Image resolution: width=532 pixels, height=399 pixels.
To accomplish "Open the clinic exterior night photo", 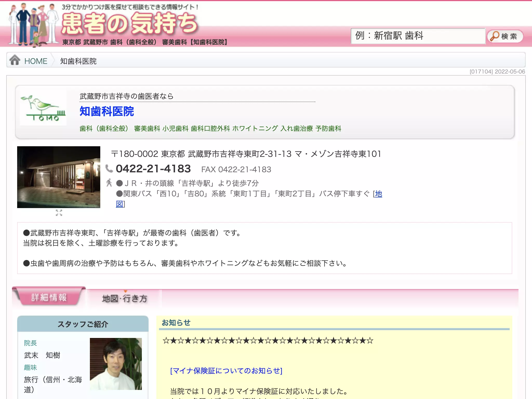I will [59, 177].
